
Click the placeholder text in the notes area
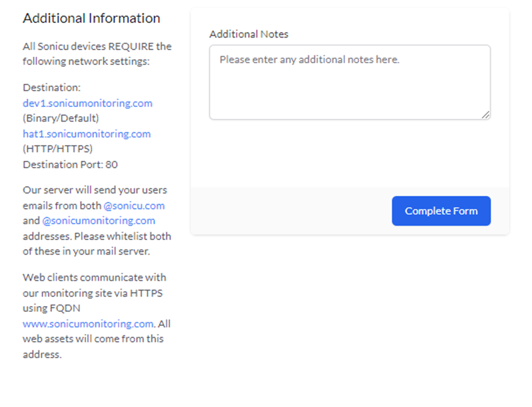(310, 59)
